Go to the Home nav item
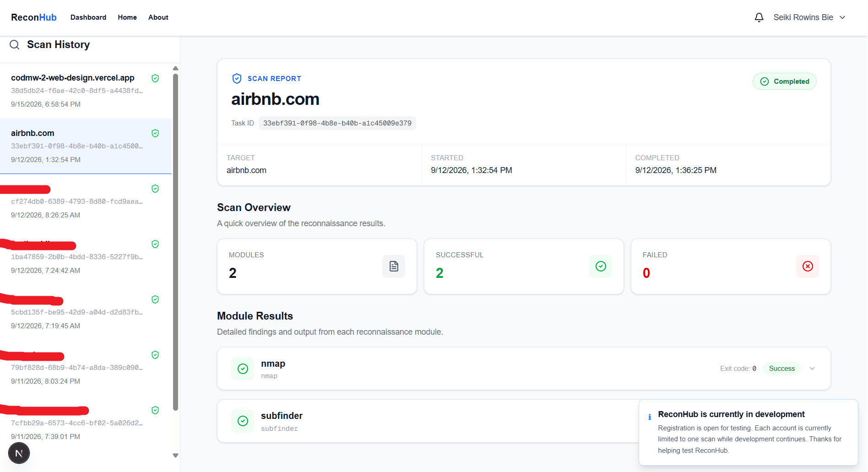This screenshot has width=868, height=472. click(127, 17)
